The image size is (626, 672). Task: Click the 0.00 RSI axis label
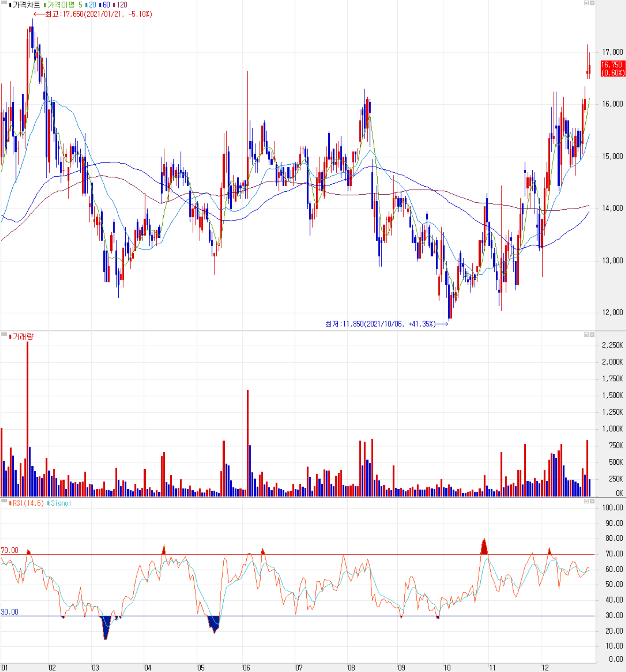pos(616,659)
